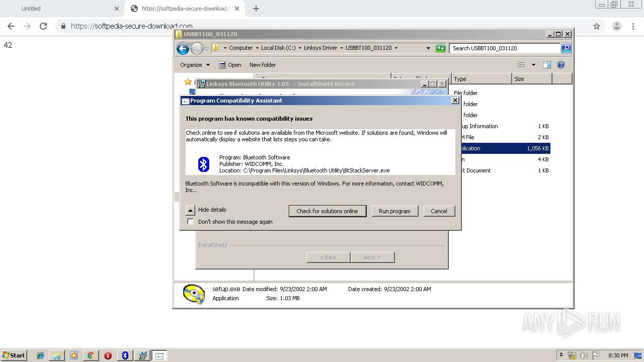This screenshot has height=362, width=644.
Task: Toggle the preview pane icon
Action: coord(547,65)
